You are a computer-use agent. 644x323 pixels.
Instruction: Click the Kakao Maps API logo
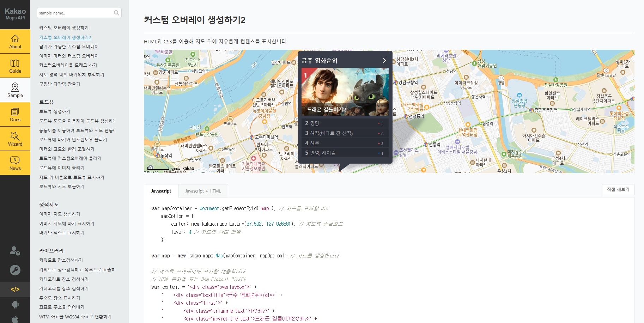15,14
